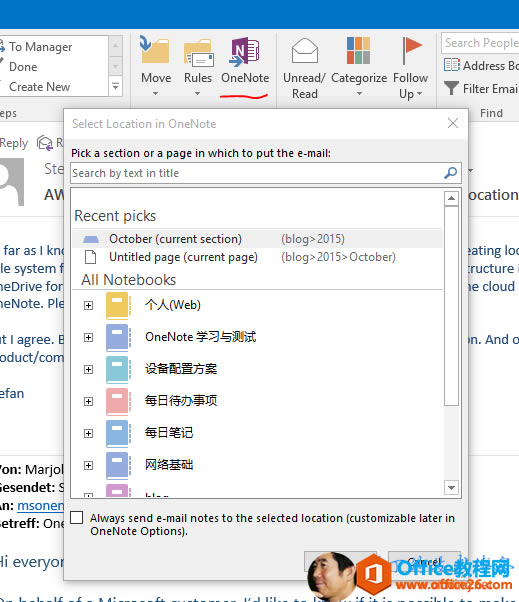Select the OneNote 学习与测试 notebook icon

coord(118,337)
